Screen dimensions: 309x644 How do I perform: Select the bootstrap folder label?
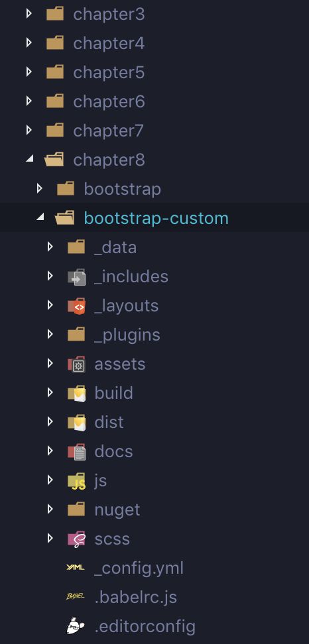click(x=123, y=189)
